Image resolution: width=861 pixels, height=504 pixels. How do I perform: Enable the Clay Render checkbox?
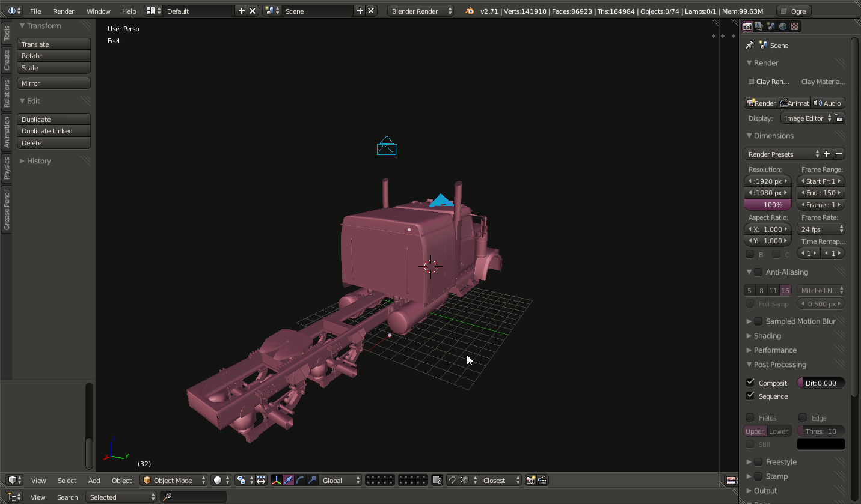coord(751,82)
